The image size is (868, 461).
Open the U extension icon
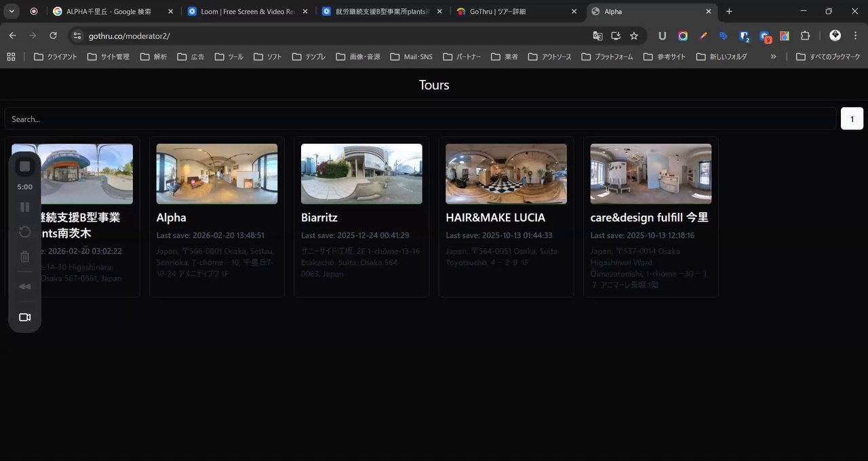coord(663,36)
